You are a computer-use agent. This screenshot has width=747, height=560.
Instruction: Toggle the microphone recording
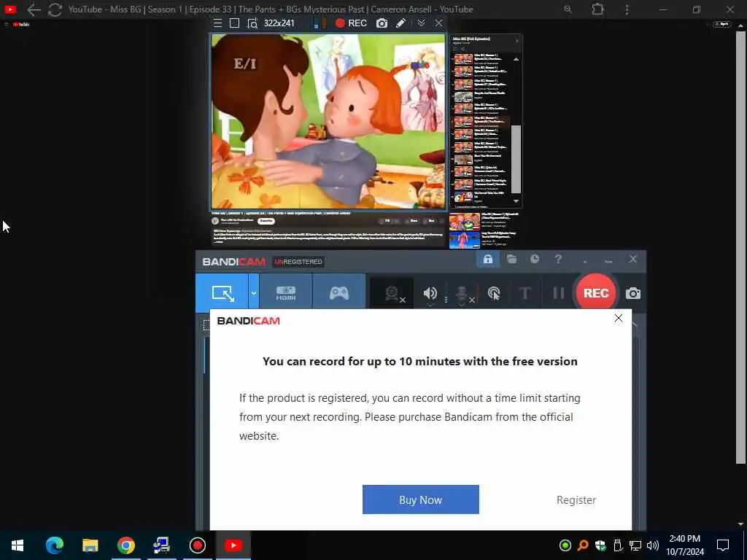tap(462, 294)
